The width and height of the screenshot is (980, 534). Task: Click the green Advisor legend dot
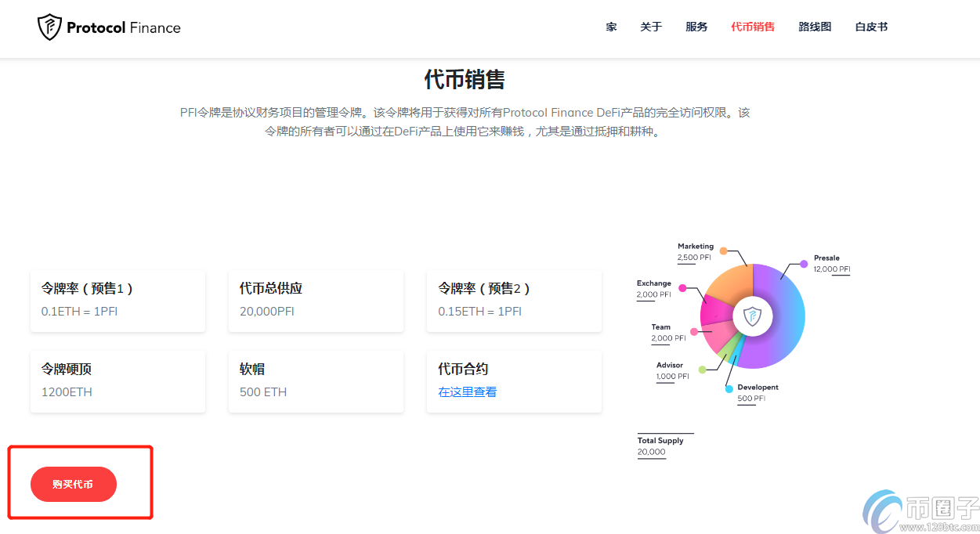702,370
